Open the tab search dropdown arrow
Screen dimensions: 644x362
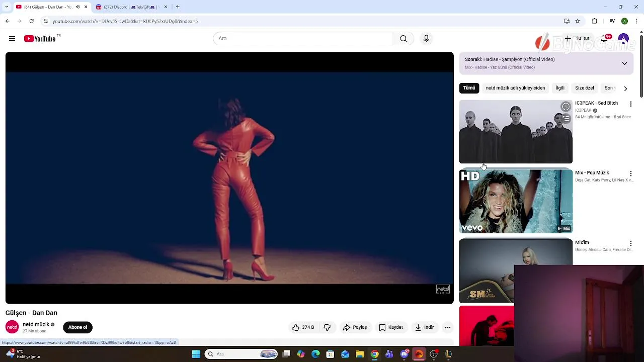(7, 7)
